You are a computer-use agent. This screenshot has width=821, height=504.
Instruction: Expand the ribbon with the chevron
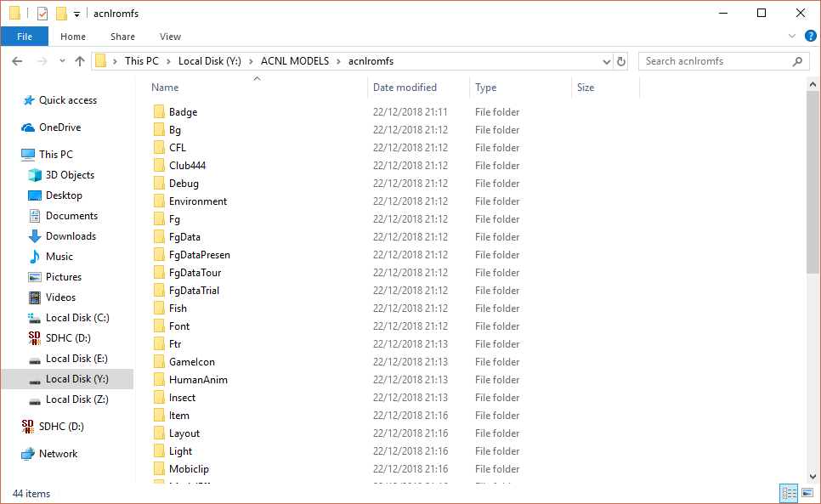tap(792, 36)
